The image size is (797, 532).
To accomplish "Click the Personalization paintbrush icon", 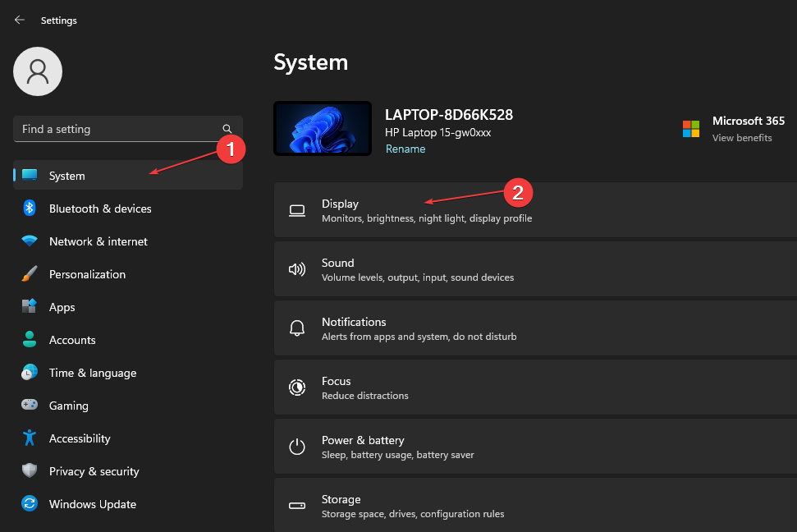I will (x=30, y=274).
